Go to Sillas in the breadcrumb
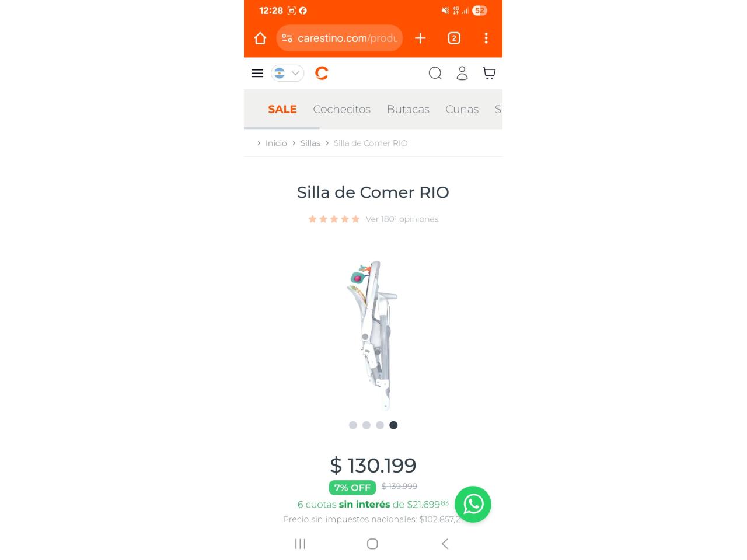747x560 pixels. [x=310, y=143]
